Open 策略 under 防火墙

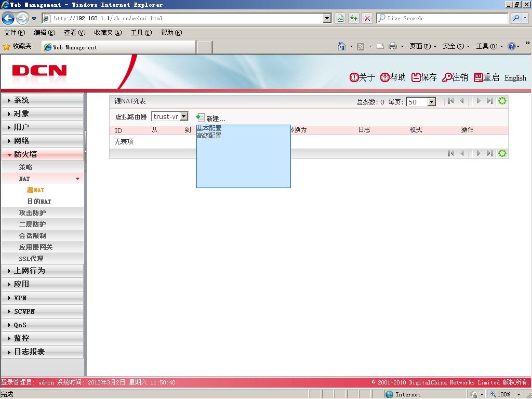(25, 167)
